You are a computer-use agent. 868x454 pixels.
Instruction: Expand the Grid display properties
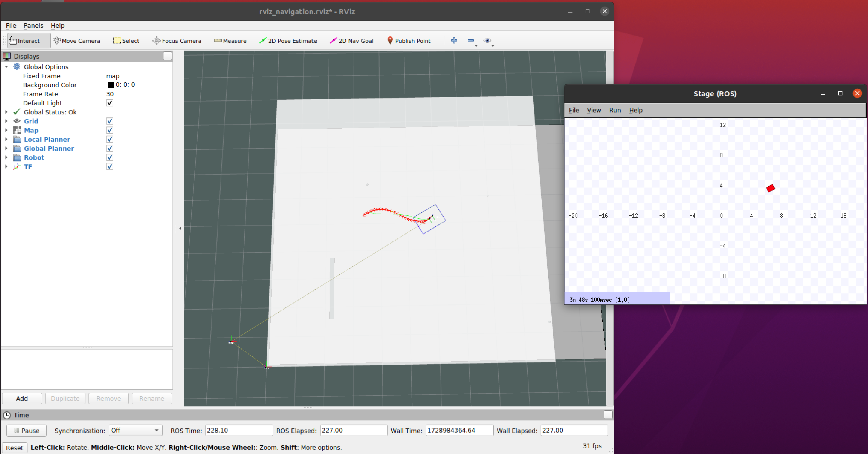pos(6,121)
